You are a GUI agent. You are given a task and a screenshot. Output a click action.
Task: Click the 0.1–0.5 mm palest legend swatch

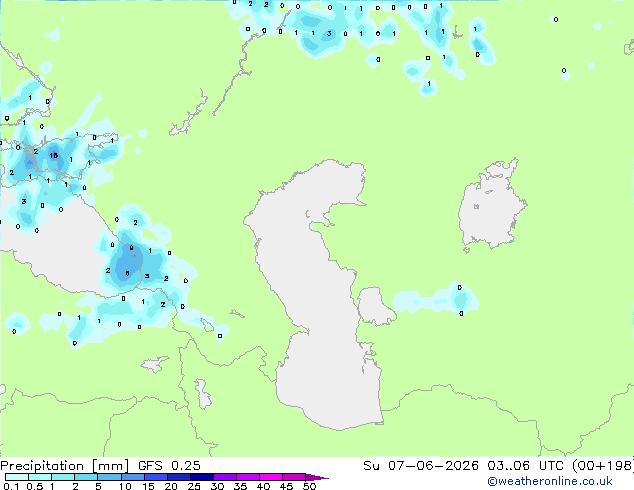click(17, 477)
